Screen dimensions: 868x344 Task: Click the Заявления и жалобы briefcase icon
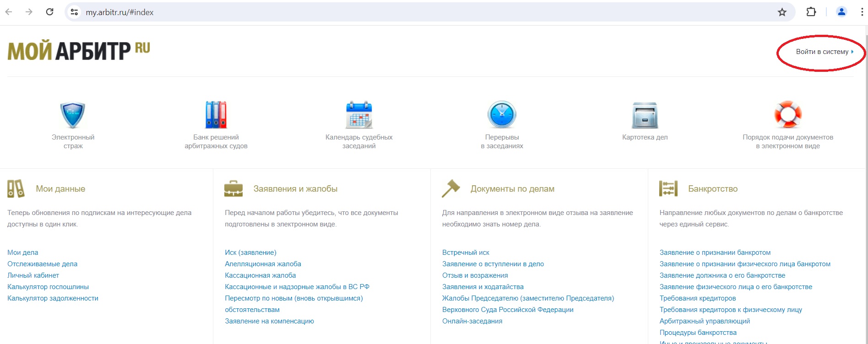point(233,188)
